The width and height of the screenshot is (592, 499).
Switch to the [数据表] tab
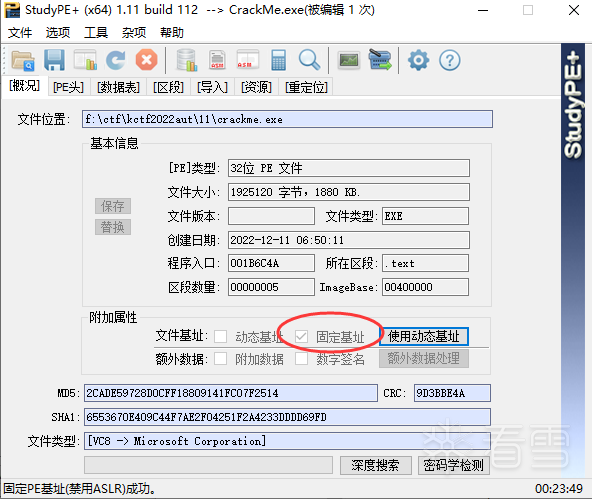click(x=119, y=87)
